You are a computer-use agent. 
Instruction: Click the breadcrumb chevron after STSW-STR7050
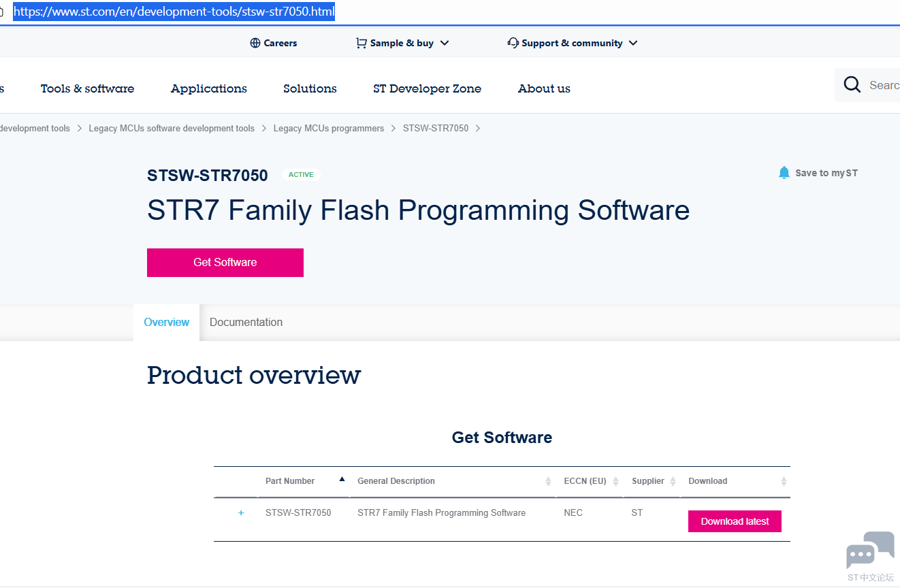[478, 128]
